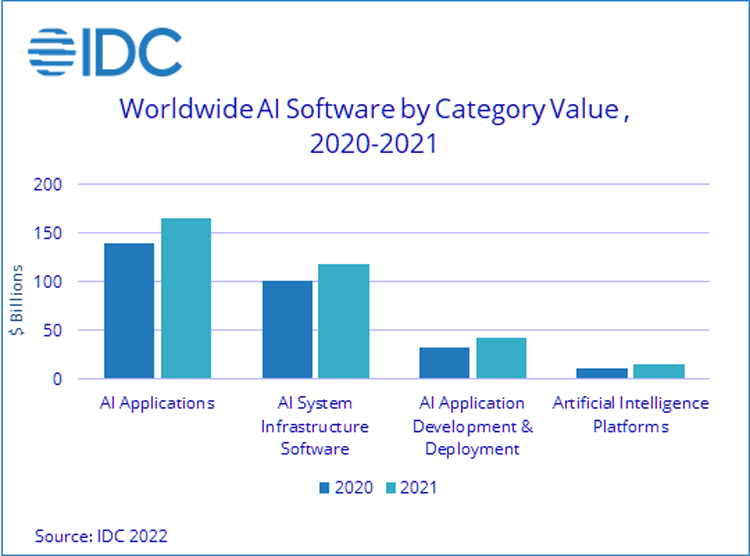The width and height of the screenshot is (750, 556).
Task: Select 2021 bar for AI Application Development & Deployment
Action: 501,358
